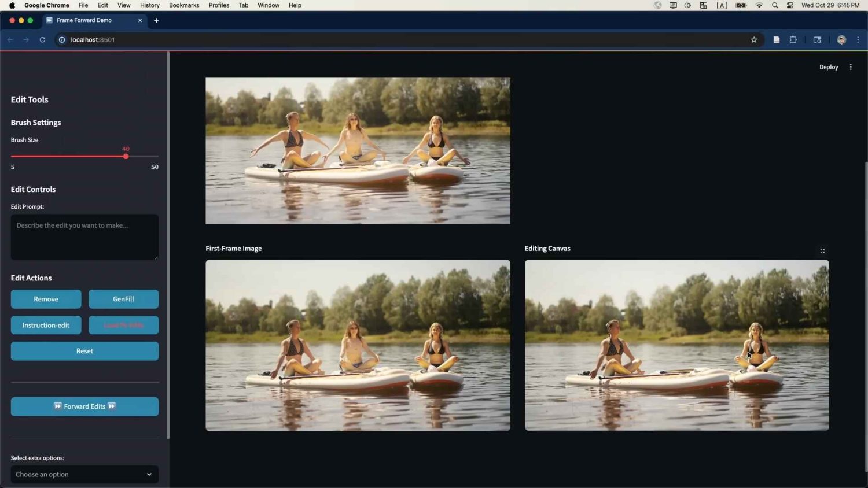Open the Chrome extensions puzzle icon
This screenshot has width=868, height=488.
coord(793,39)
